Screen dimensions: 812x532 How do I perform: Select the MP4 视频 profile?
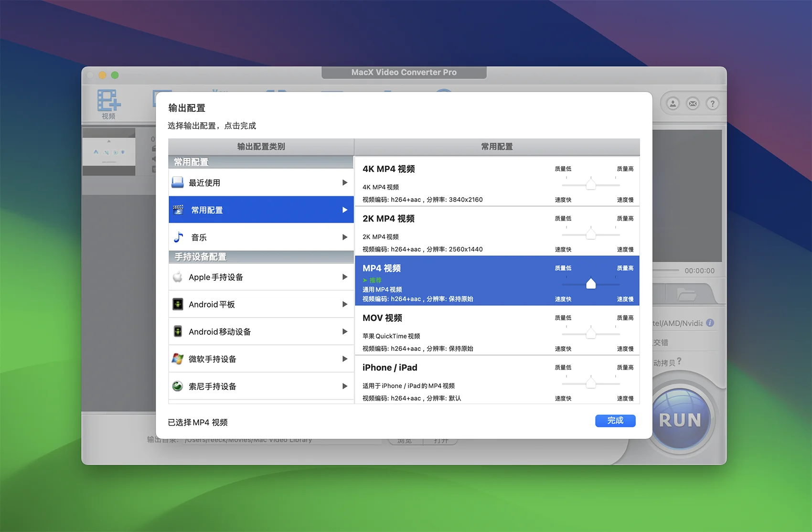pyautogui.click(x=497, y=281)
